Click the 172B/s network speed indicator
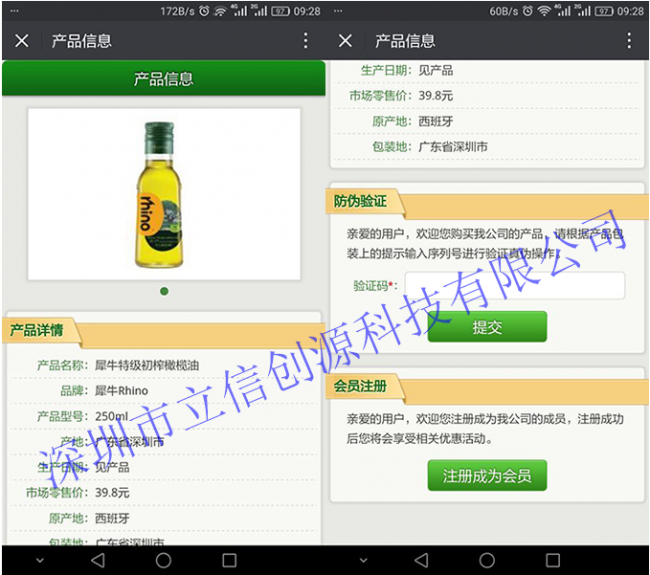The width and height of the screenshot is (650, 575). pyautogui.click(x=177, y=11)
